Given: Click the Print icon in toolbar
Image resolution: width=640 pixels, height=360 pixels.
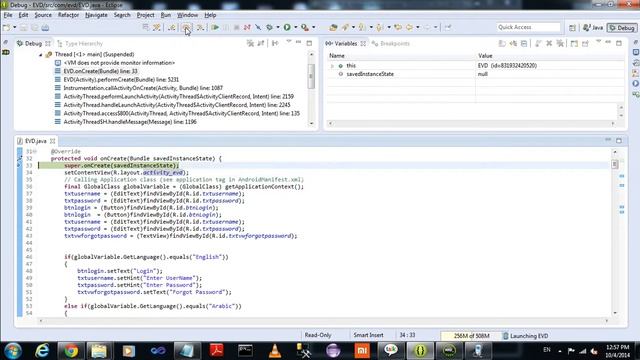Looking at the screenshot, I should [x=45, y=28].
